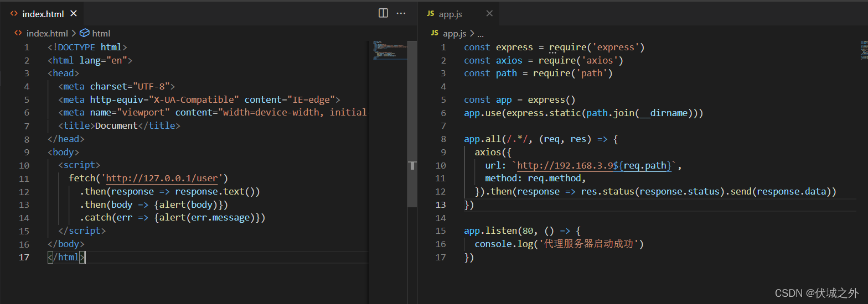Open More Actions ellipsis menu
Image resolution: width=868 pixels, height=304 pixels.
(x=401, y=13)
